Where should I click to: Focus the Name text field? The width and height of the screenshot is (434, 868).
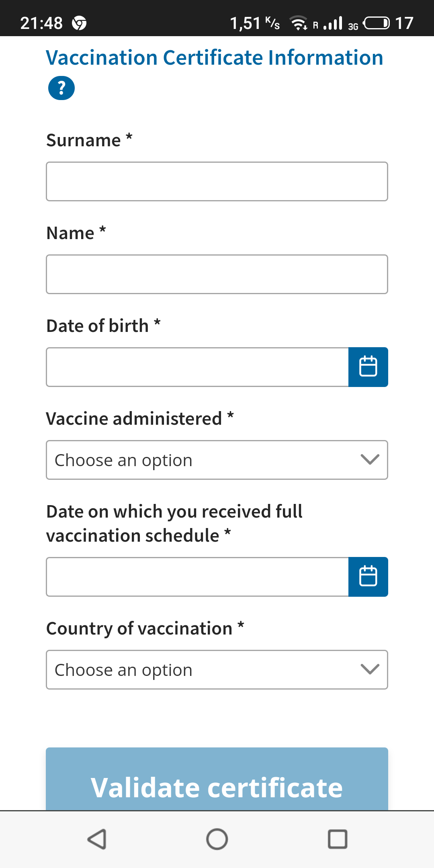[217, 274]
